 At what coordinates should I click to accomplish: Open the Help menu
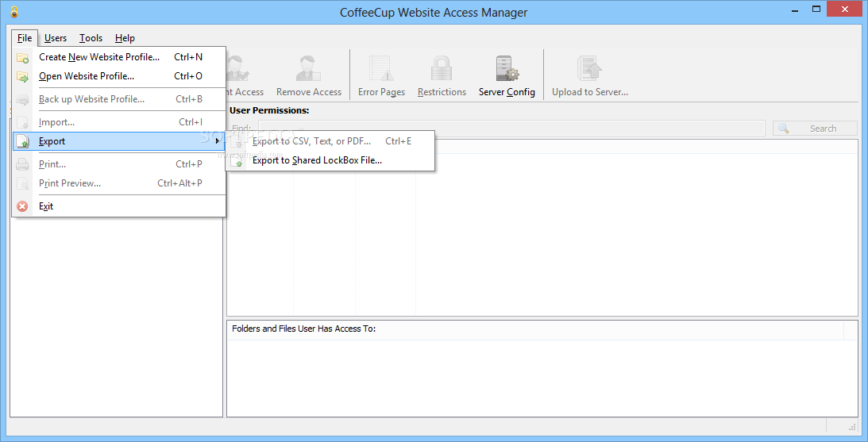pos(125,37)
